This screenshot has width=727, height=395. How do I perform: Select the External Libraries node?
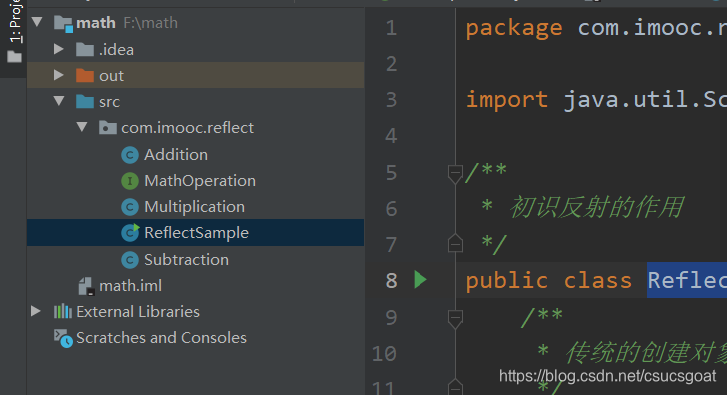click(x=138, y=312)
